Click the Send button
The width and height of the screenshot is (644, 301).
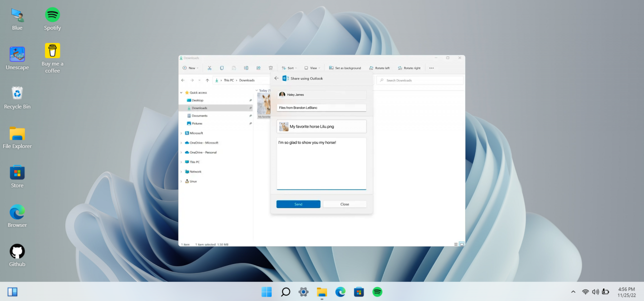(298, 204)
